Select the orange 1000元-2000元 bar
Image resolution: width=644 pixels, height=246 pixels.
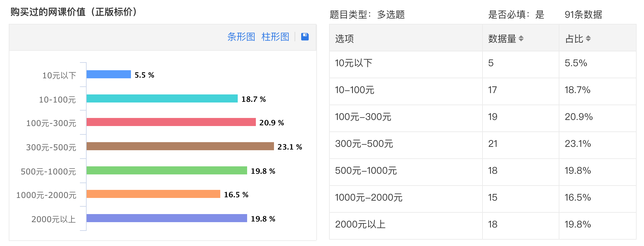pyautogui.click(x=153, y=194)
